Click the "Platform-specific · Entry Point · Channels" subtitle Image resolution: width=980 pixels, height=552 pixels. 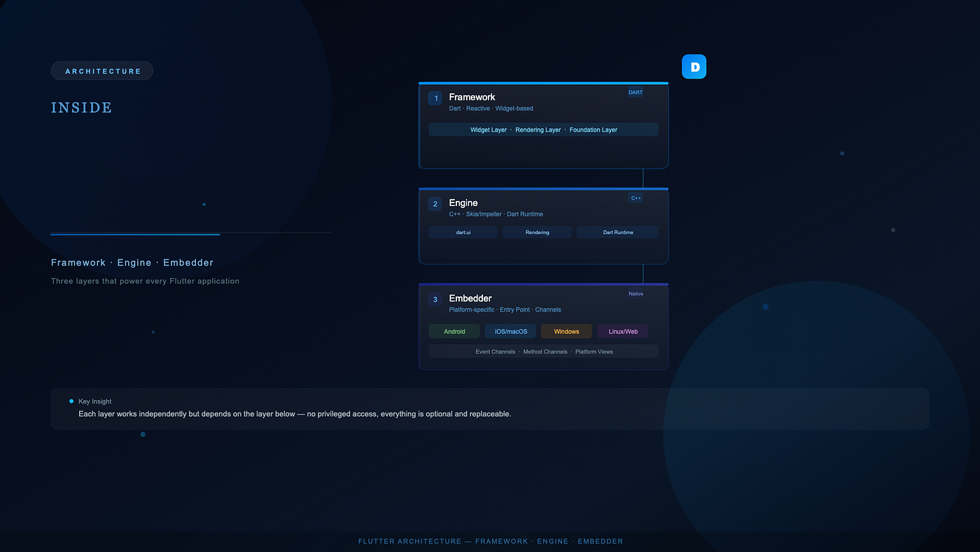[505, 310]
